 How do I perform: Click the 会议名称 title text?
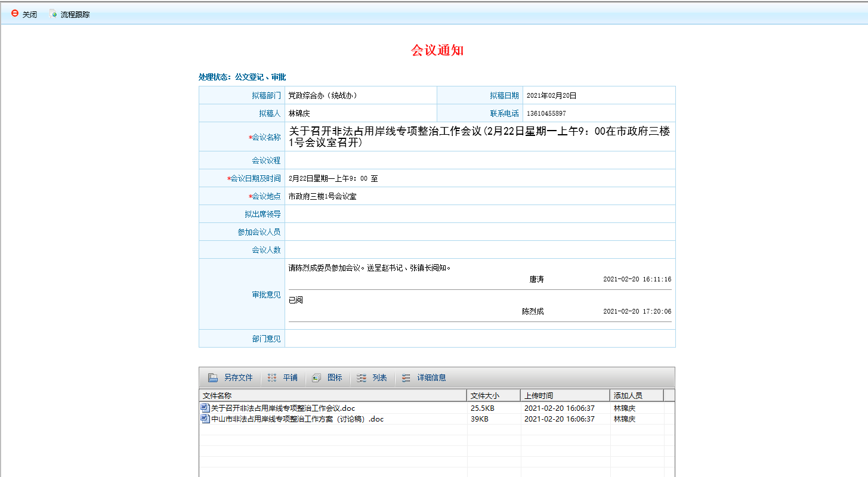pos(479,137)
